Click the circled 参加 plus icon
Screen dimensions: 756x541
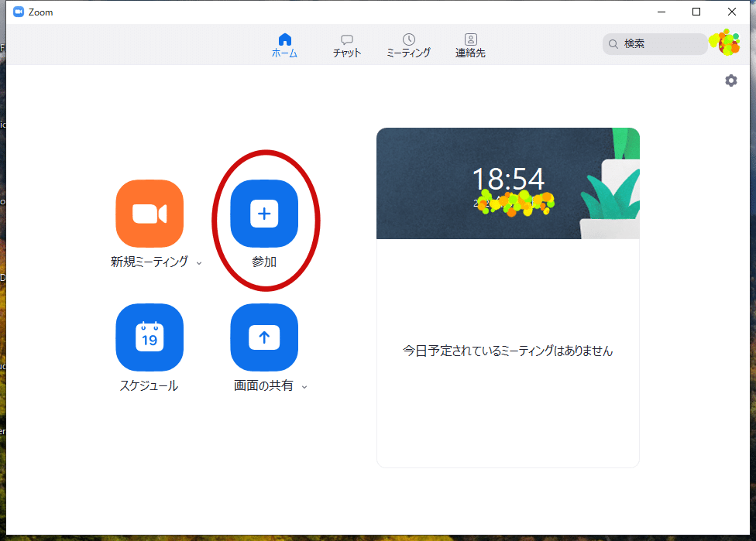pyautogui.click(x=264, y=214)
